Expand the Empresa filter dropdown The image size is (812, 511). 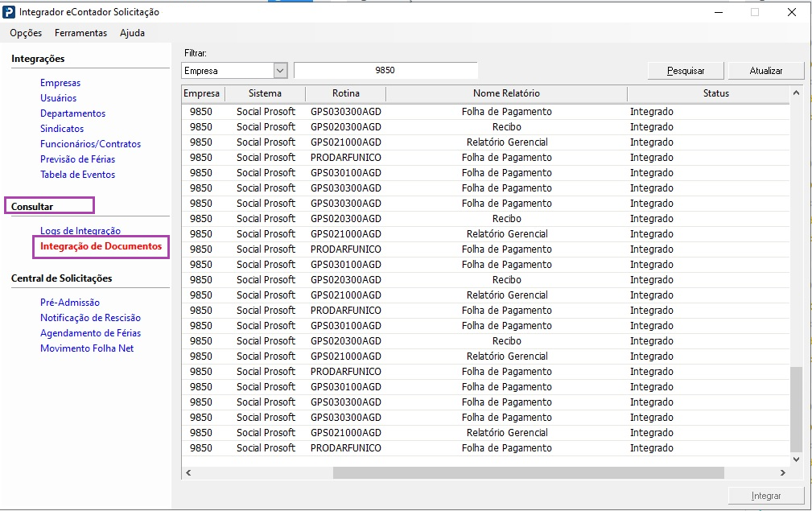280,71
